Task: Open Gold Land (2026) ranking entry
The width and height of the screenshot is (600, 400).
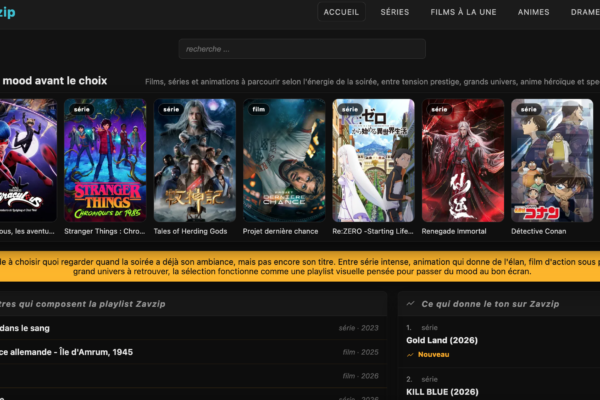Action: pyautogui.click(x=442, y=340)
